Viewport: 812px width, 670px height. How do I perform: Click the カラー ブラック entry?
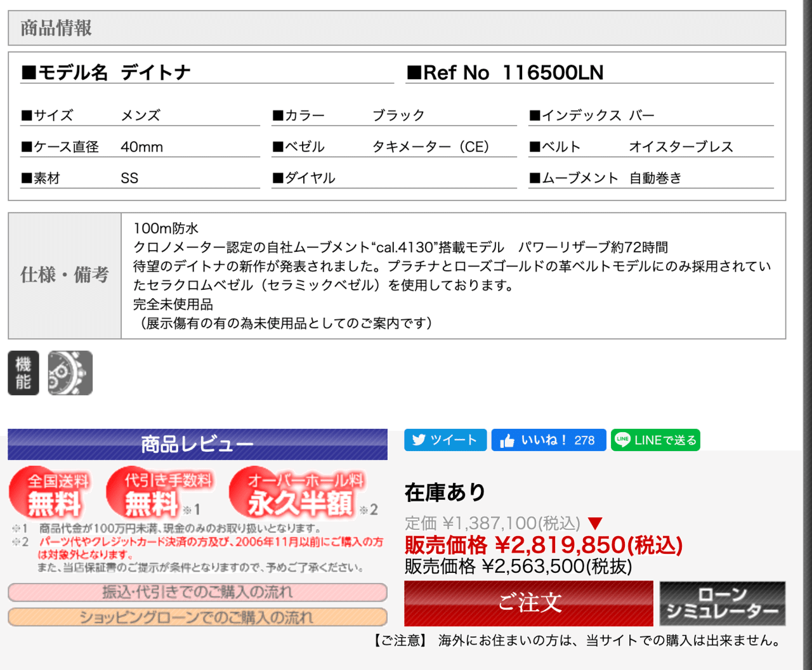coord(395,115)
